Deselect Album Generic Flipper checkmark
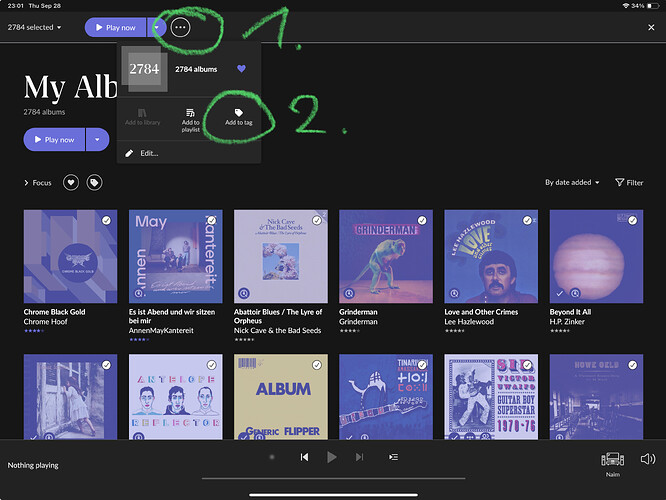666x500 pixels. pos(317,365)
